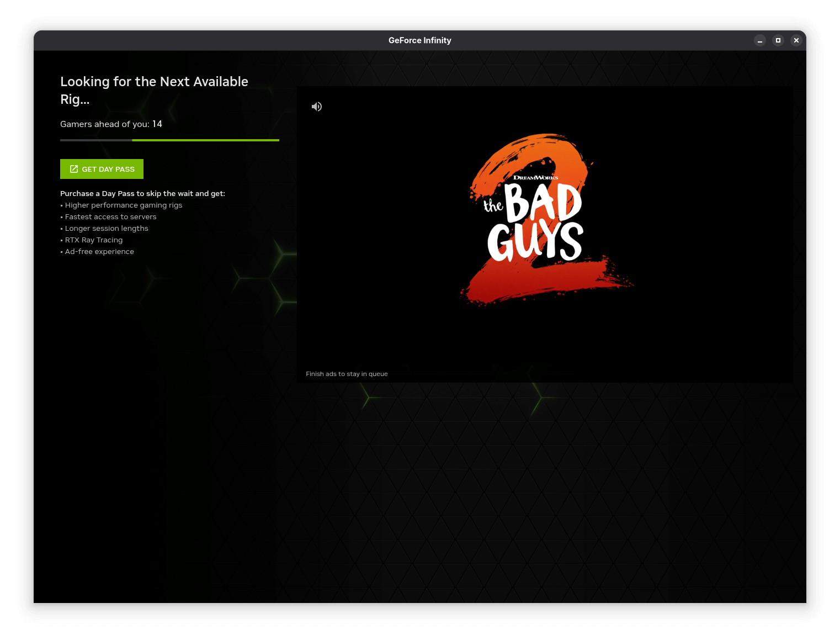The width and height of the screenshot is (840, 640).
Task: Click the external-link icon on Get Day Pass
Action: [x=74, y=169]
